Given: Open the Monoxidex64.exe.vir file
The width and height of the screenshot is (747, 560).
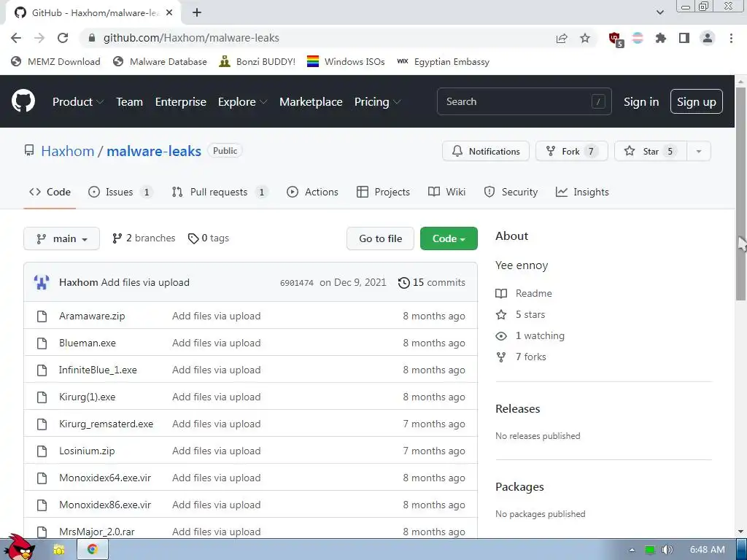Looking at the screenshot, I should (x=105, y=478).
